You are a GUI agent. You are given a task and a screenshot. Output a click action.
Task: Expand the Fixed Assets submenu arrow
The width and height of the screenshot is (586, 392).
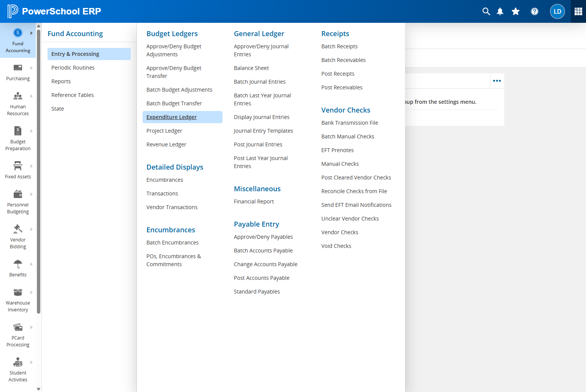click(x=32, y=166)
